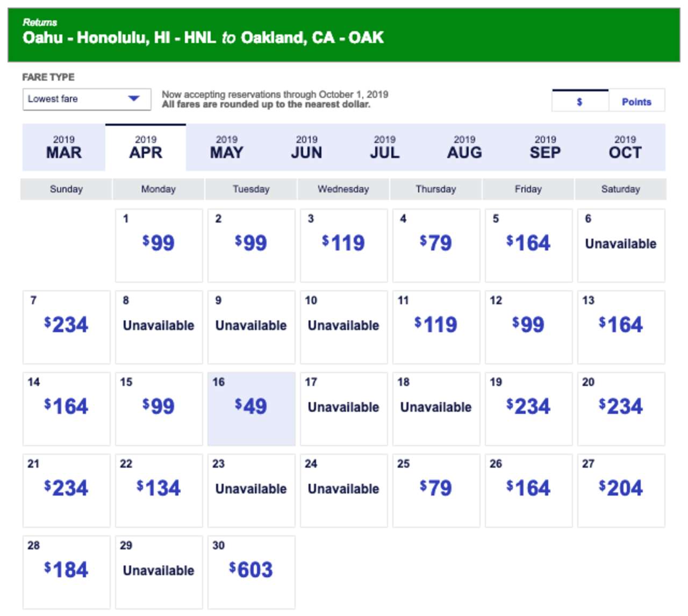Select the 2019 JUN month tab
The height and width of the screenshot is (616, 688).
pyautogui.click(x=306, y=147)
